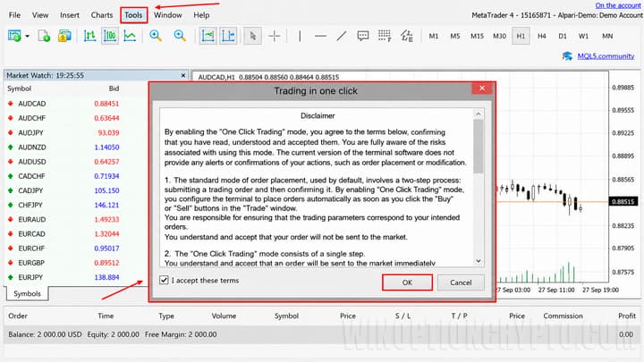Click the Volume column header
The width and height of the screenshot is (644, 362).
point(224,316)
